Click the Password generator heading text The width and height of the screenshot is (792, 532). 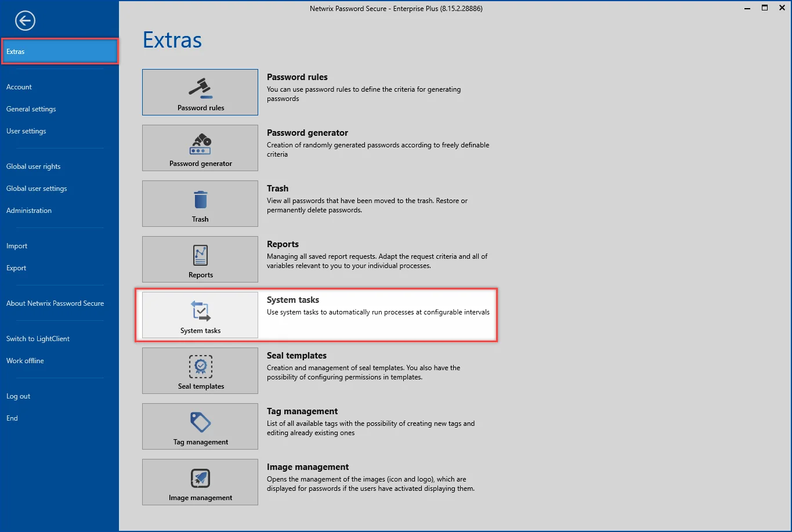tap(308, 133)
